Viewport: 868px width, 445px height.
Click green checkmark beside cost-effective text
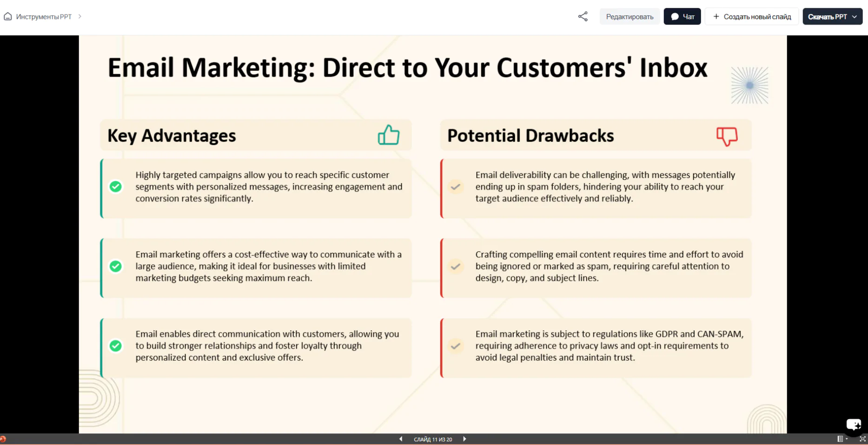coord(116,266)
